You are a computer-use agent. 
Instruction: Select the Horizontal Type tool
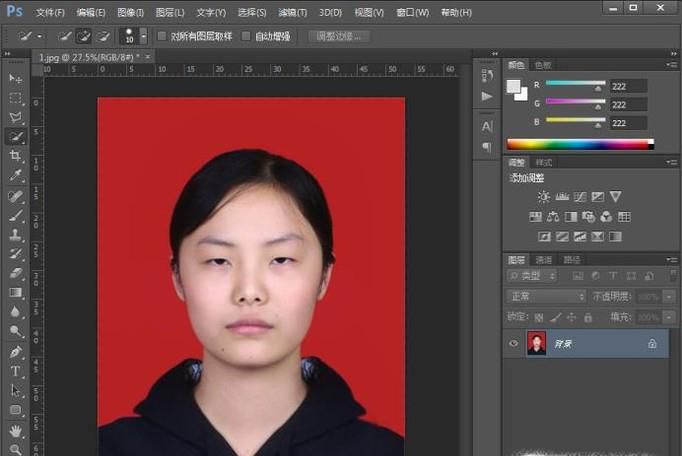coord(16,371)
